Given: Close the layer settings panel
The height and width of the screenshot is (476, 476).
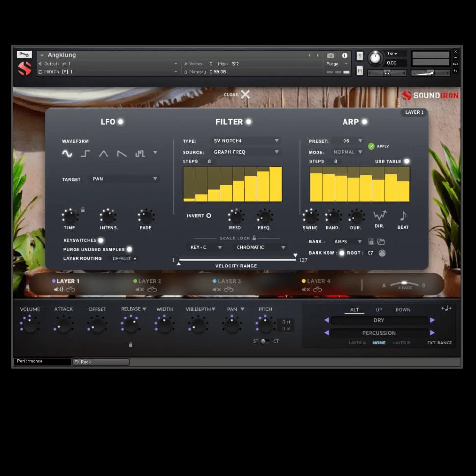Looking at the screenshot, I should [x=245, y=94].
